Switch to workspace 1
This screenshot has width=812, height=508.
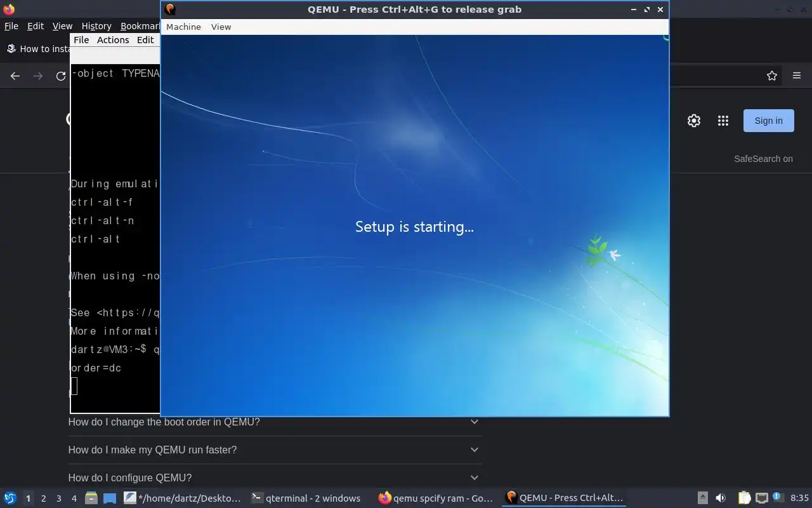(28, 498)
